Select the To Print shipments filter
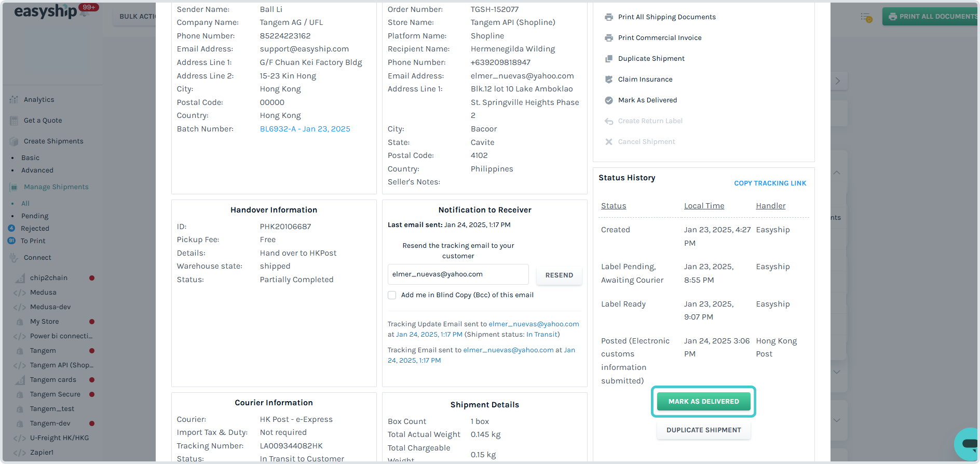980x464 pixels. pyautogui.click(x=33, y=241)
